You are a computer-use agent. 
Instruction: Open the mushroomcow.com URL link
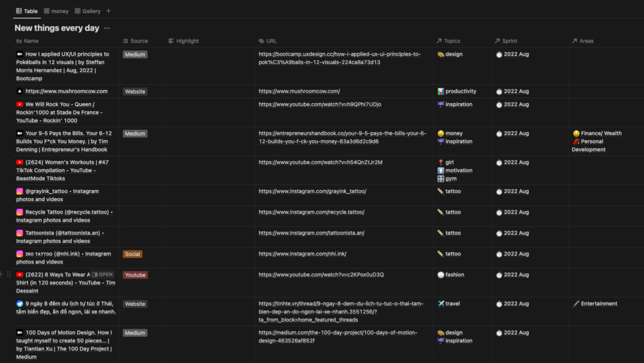point(299,92)
